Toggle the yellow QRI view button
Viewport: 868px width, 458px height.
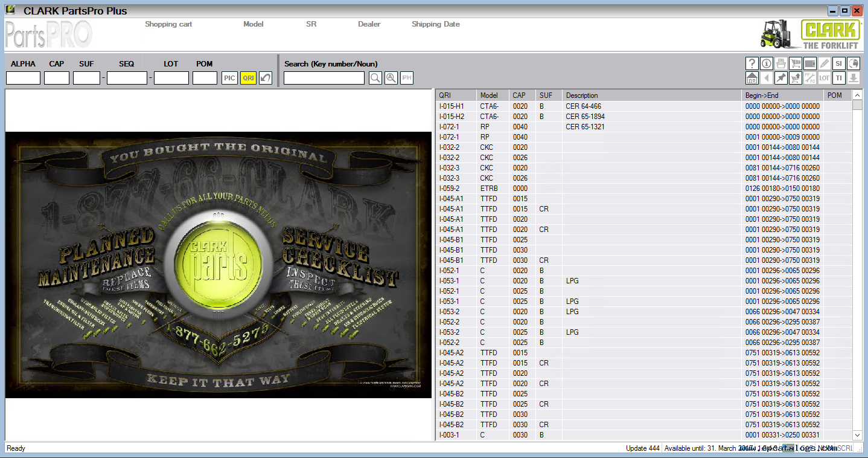pos(248,78)
